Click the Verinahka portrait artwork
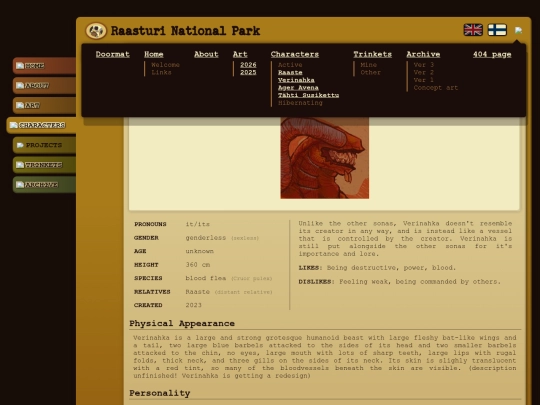The image size is (540, 405). tap(325, 158)
